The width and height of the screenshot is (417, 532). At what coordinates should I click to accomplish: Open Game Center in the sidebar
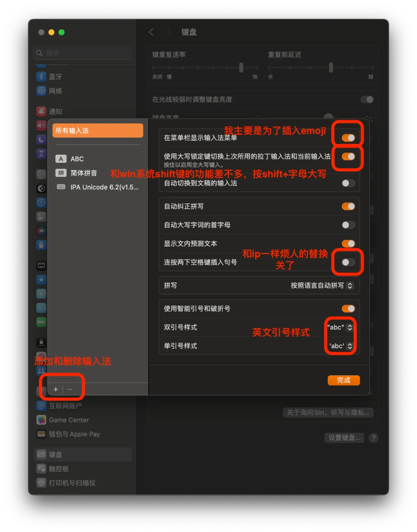[63, 420]
